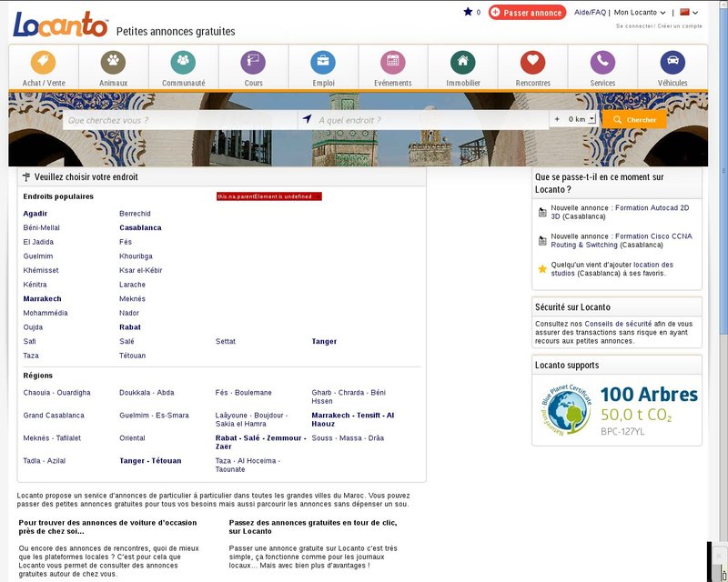Open the Cours category icon

(253, 63)
